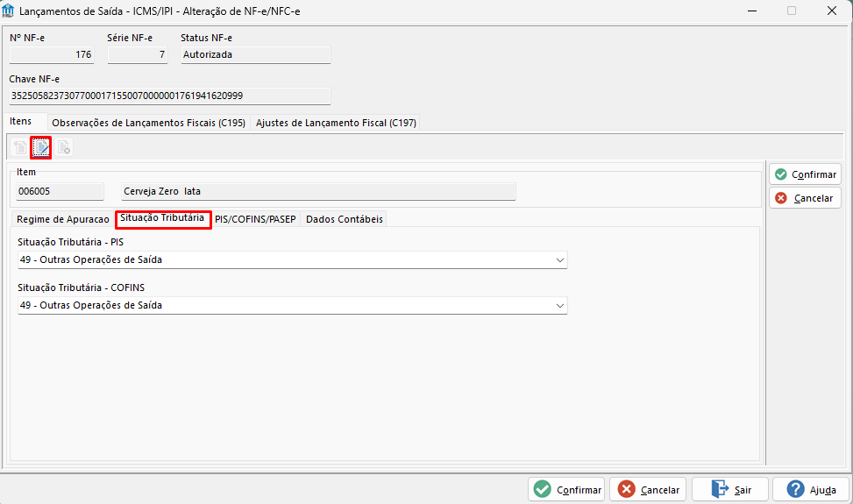
Task: Open Situação Tributária - COFINS dropdown
Action: tap(292, 306)
